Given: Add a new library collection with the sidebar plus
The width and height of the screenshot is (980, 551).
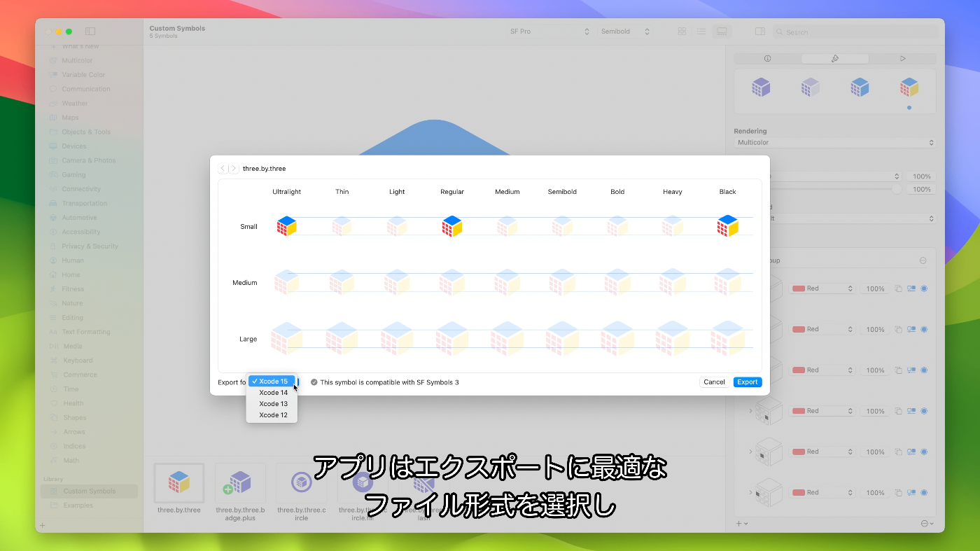Looking at the screenshot, I should tap(42, 525).
